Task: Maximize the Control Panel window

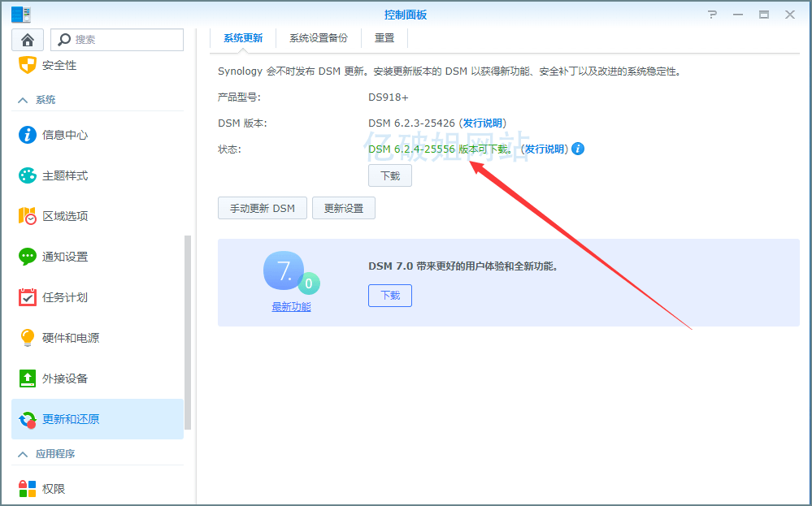Action: pos(764,15)
